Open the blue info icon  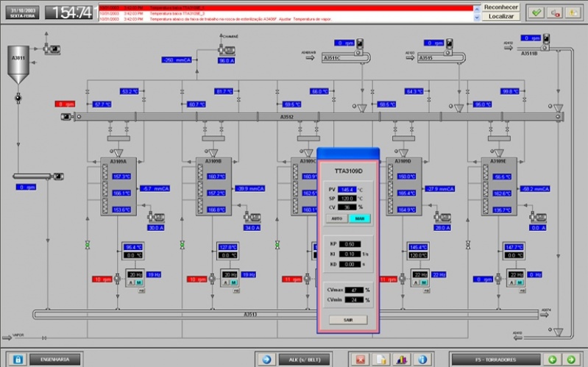[422, 360]
